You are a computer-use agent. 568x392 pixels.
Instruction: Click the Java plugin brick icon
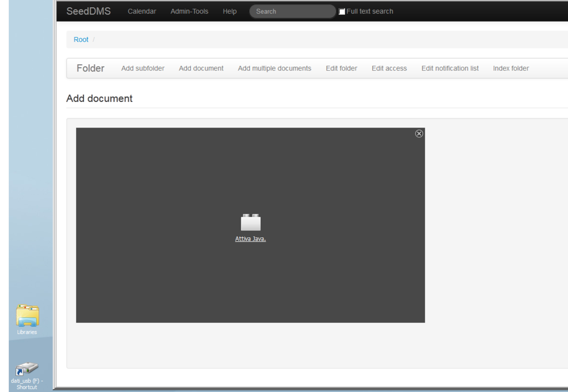point(251,222)
